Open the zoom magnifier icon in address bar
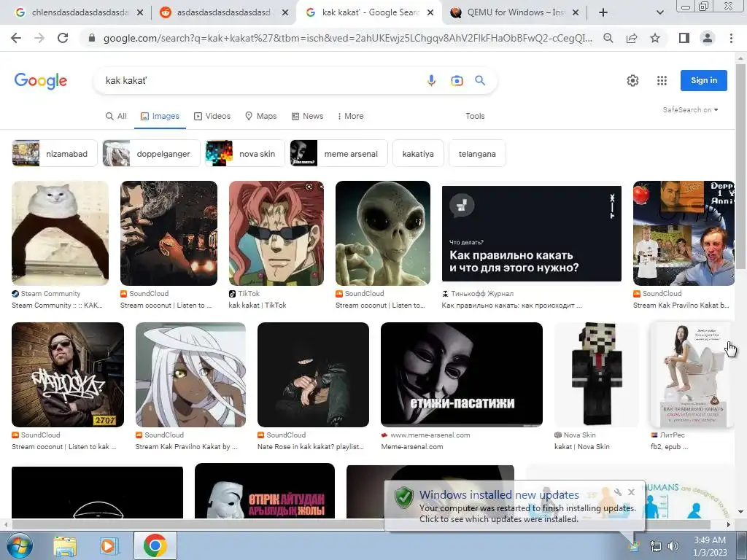Viewport: 747px width, 560px height. click(x=608, y=38)
